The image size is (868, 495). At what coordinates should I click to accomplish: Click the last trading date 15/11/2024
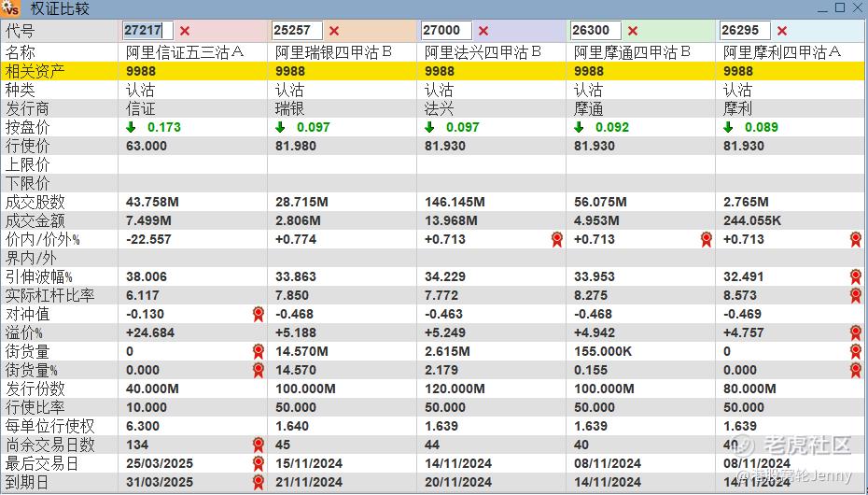point(309,463)
